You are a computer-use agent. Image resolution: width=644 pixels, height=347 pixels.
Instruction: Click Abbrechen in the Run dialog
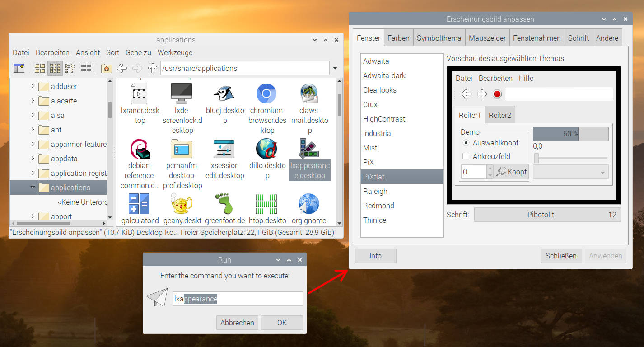point(237,323)
